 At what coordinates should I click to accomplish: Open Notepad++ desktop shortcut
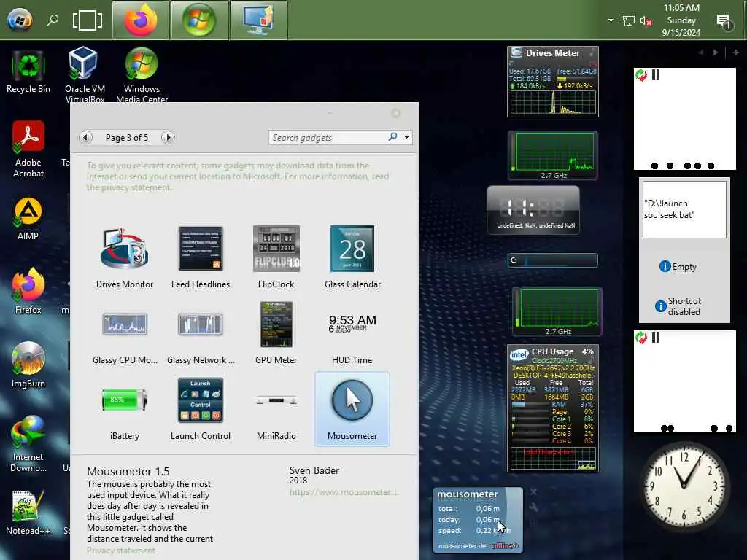pyautogui.click(x=28, y=513)
